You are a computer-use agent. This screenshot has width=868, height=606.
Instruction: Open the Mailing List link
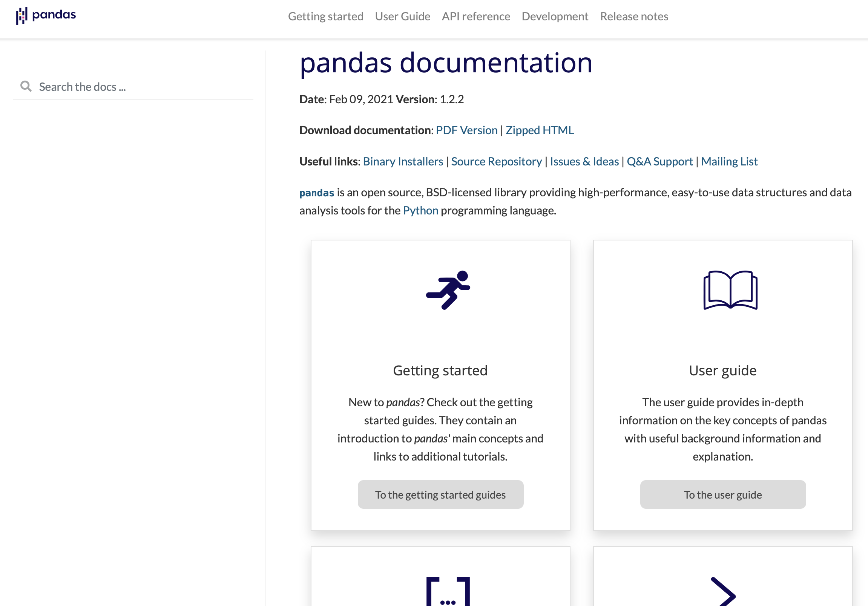pos(729,161)
